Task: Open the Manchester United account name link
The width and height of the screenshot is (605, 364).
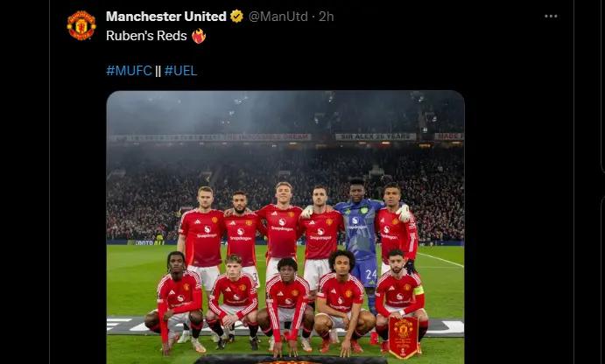Action: tap(165, 17)
